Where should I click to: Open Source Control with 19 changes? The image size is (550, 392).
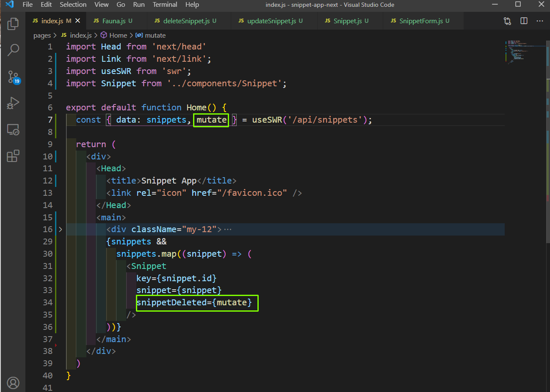coord(13,77)
